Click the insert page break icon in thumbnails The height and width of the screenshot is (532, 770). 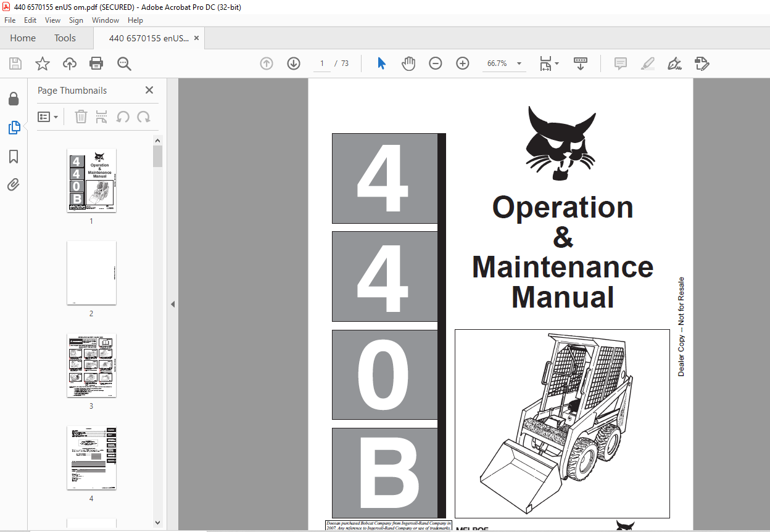(102, 117)
